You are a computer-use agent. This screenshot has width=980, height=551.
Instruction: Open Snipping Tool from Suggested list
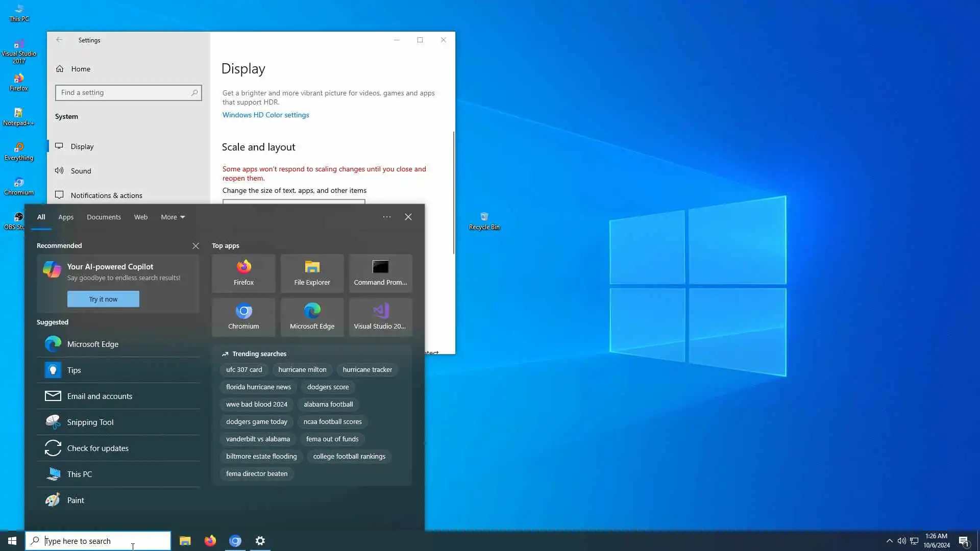coord(90,422)
